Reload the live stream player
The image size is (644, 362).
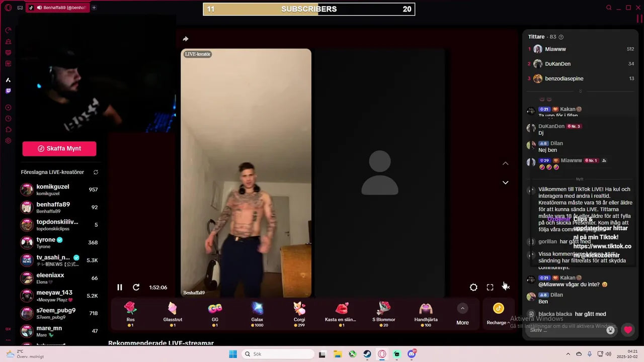pos(136,287)
